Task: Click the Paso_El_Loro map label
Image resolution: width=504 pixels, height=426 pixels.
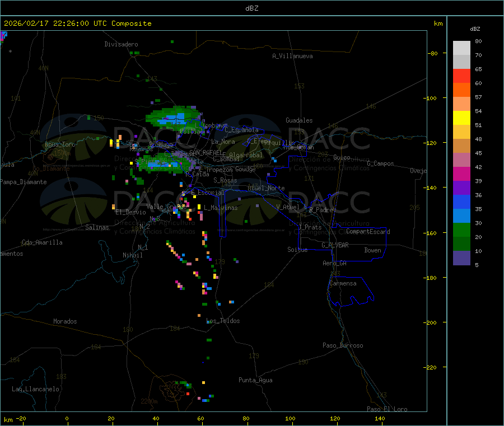Action: (x=388, y=409)
